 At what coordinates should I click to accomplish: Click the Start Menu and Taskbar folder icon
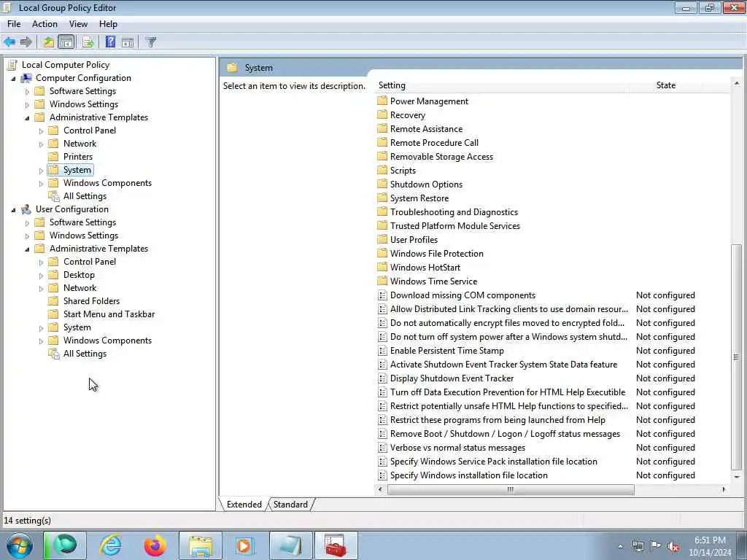pos(54,314)
